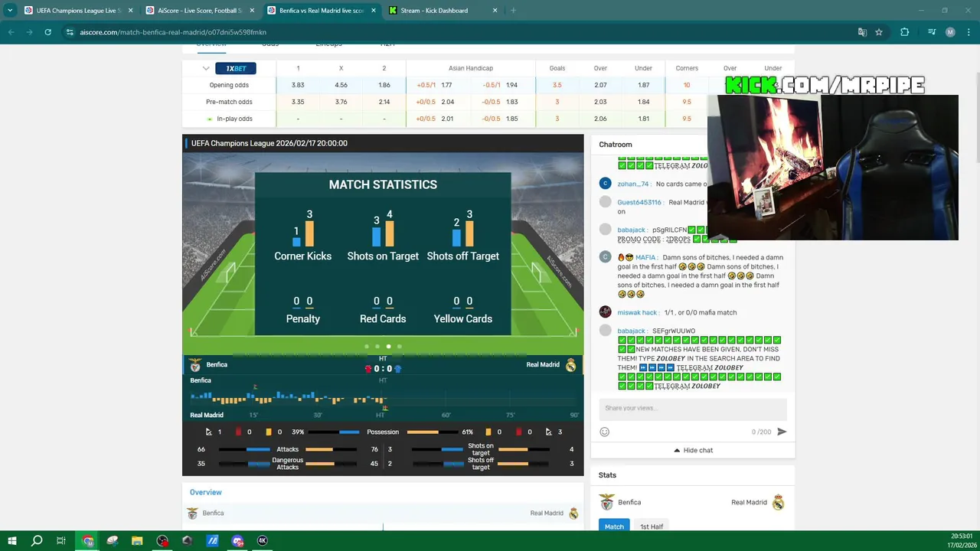The height and width of the screenshot is (551, 980).
Task: Click the Benfica crest in Stats panel
Action: pos(607,502)
